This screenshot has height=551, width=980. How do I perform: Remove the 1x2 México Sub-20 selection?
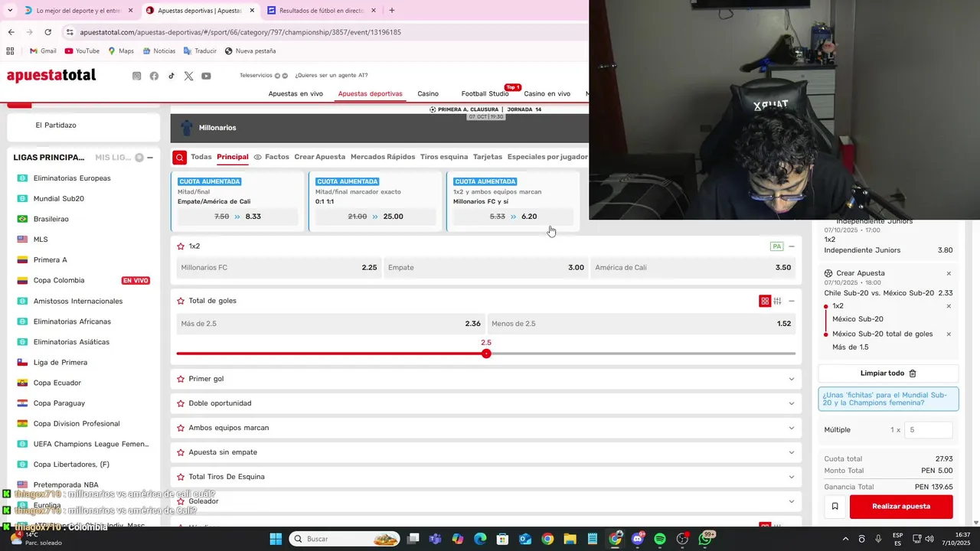click(x=949, y=306)
